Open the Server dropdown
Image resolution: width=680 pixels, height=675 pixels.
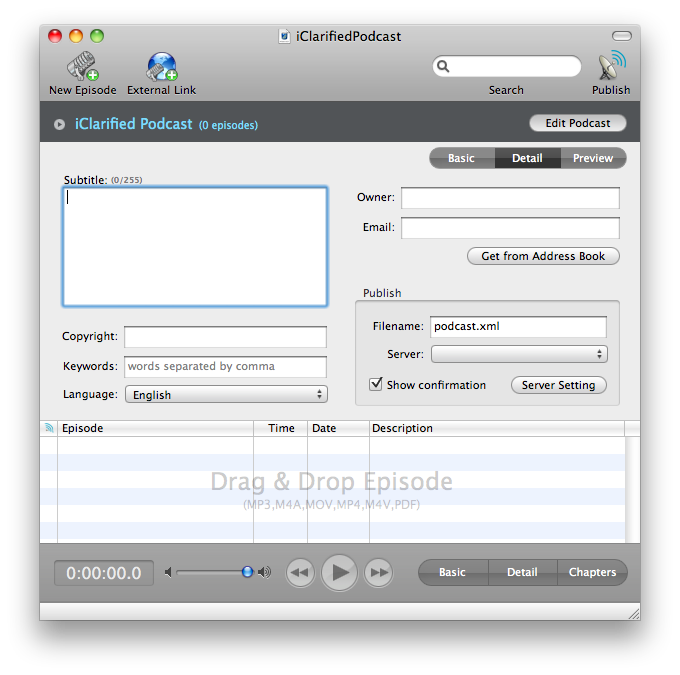click(x=518, y=354)
